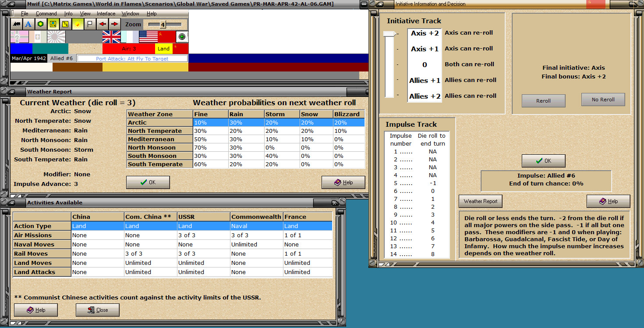Select the German flag icon
The width and height of the screenshot is (644, 328).
tap(19, 37)
